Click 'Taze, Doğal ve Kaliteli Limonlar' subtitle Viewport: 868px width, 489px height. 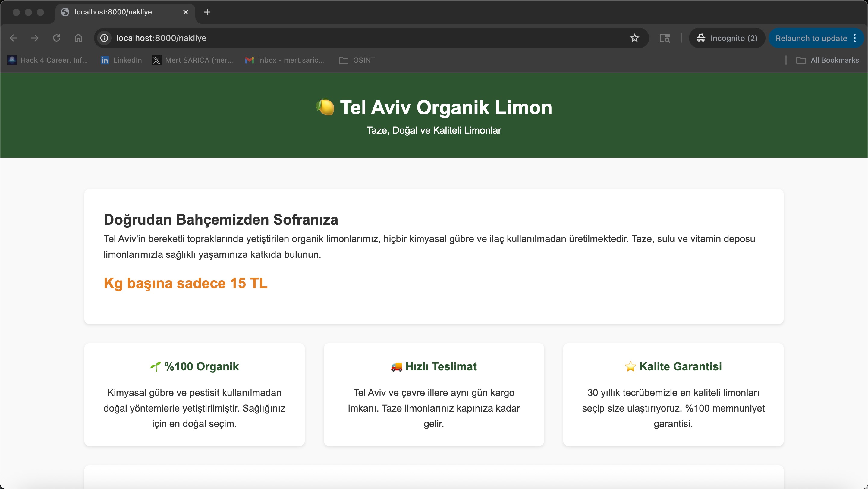click(x=434, y=130)
